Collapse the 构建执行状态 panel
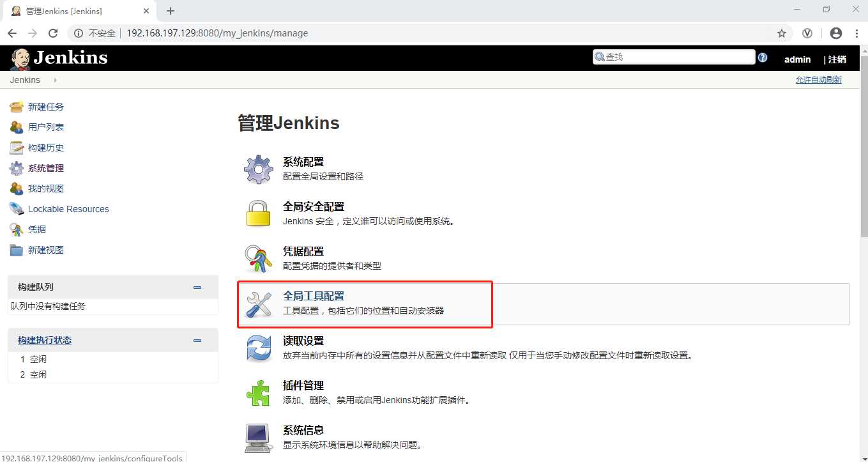The height and width of the screenshot is (462, 868). pyautogui.click(x=197, y=341)
